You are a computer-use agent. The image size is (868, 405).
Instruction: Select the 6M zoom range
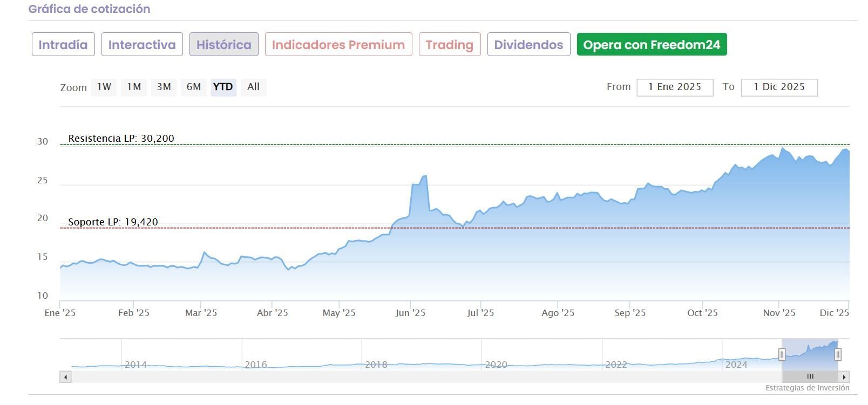coord(194,87)
